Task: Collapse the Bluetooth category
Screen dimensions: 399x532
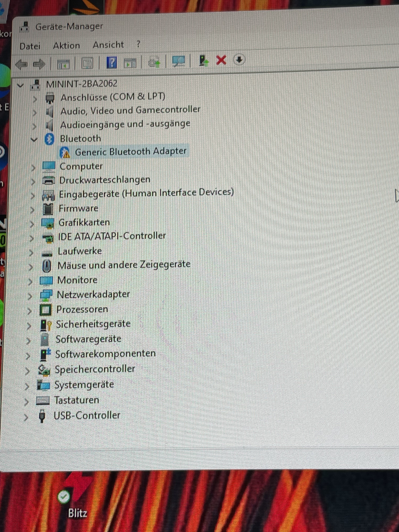Action: [34, 139]
